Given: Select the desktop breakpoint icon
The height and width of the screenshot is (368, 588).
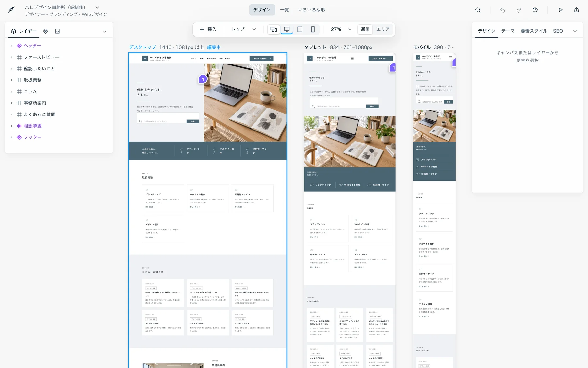Looking at the screenshot, I should point(286,29).
